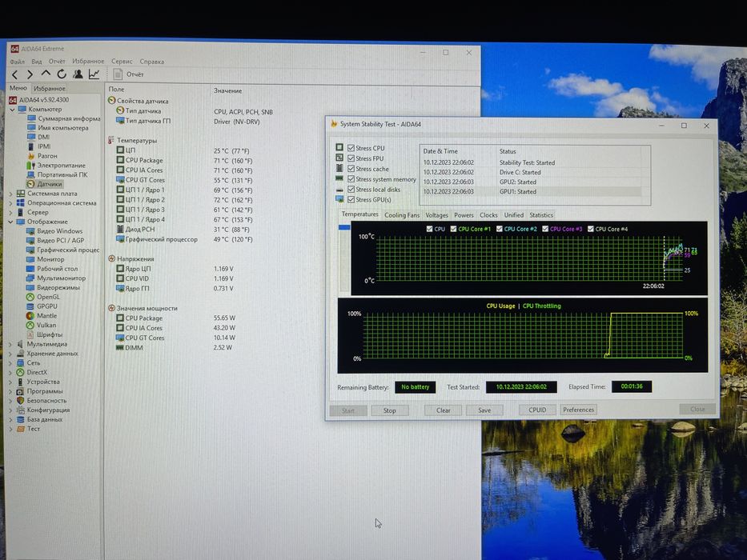Viewport: 747px width, 560px height.
Task: Select Мультимонитор entry in tree
Action: click(56, 278)
